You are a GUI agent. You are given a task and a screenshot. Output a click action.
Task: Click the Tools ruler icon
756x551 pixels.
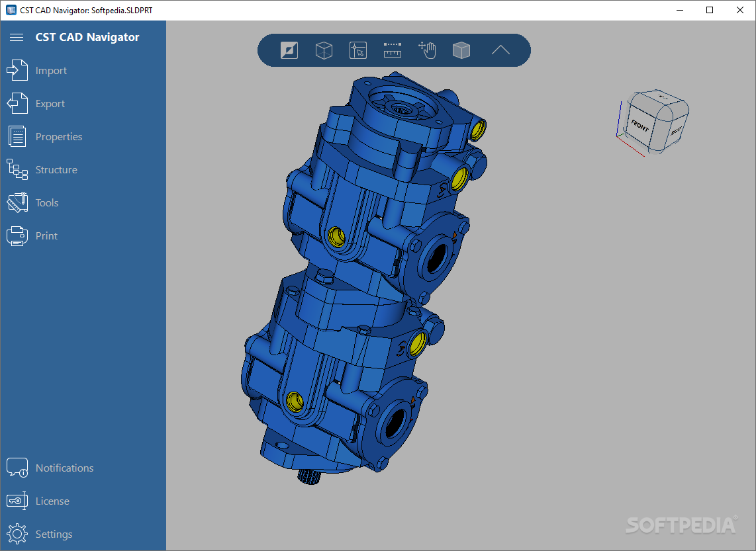tap(17, 202)
